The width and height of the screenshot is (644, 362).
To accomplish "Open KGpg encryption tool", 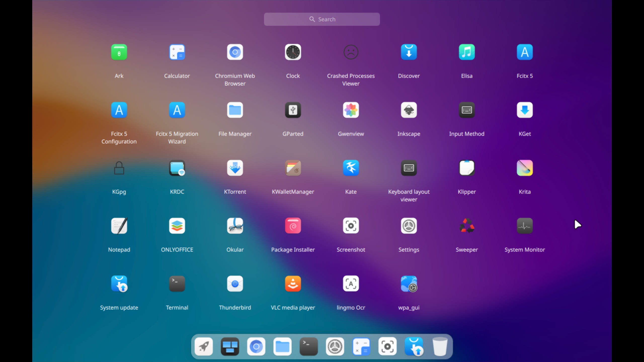I will click(x=119, y=168).
